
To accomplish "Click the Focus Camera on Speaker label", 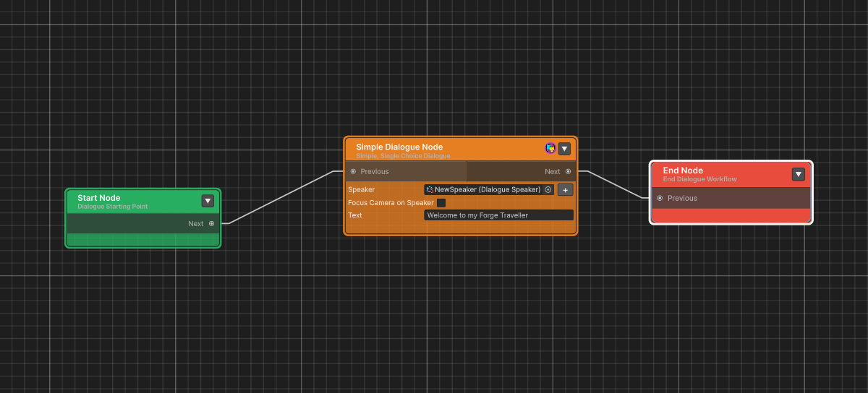I will [x=391, y=203].
